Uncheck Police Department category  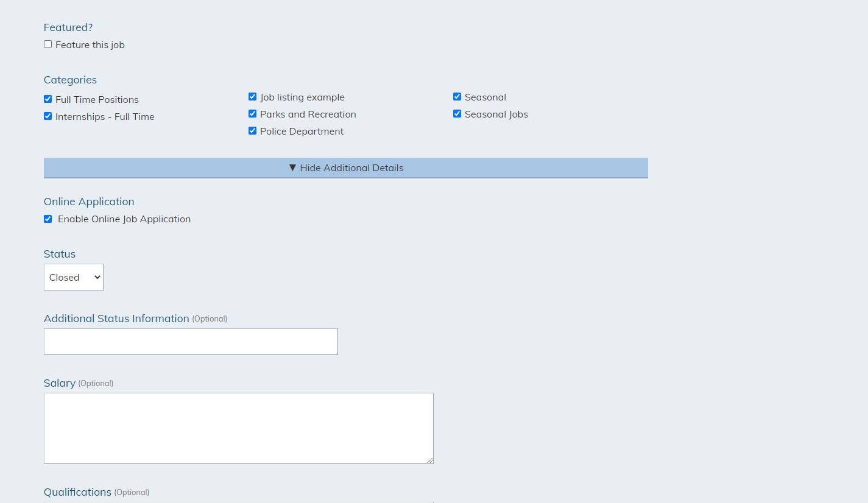coord(252,131)
